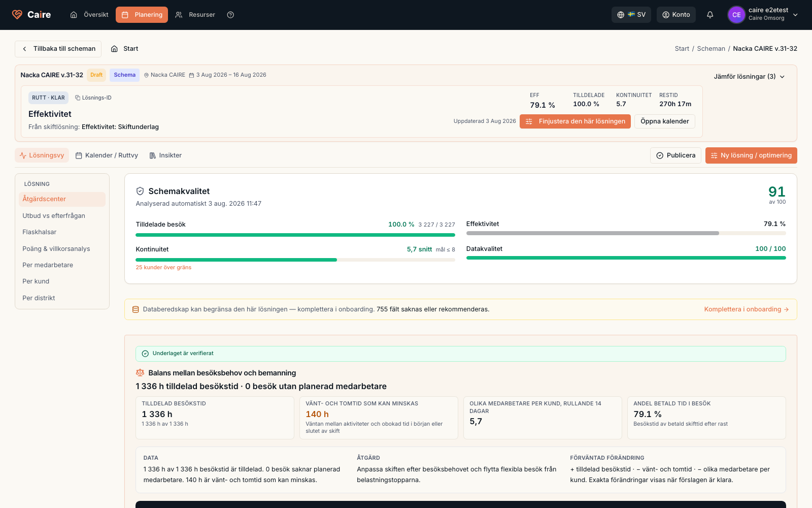Expand the user account menu chevron
Image resolution: width=812 pixels, height=508 pixels.
click(x=795, y=15)
